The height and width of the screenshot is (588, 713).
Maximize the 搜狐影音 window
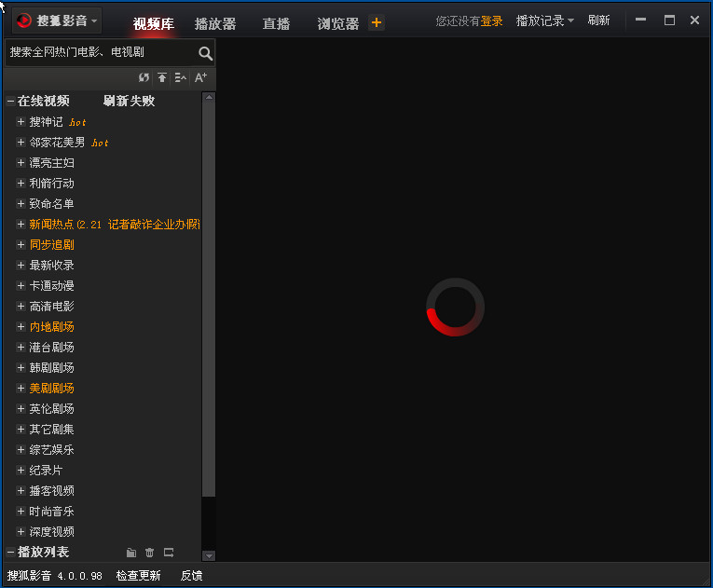tap(669, 20)
